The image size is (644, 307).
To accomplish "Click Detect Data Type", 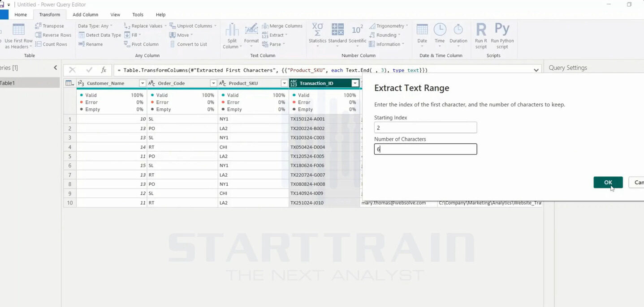I will [x=99, y=35].
